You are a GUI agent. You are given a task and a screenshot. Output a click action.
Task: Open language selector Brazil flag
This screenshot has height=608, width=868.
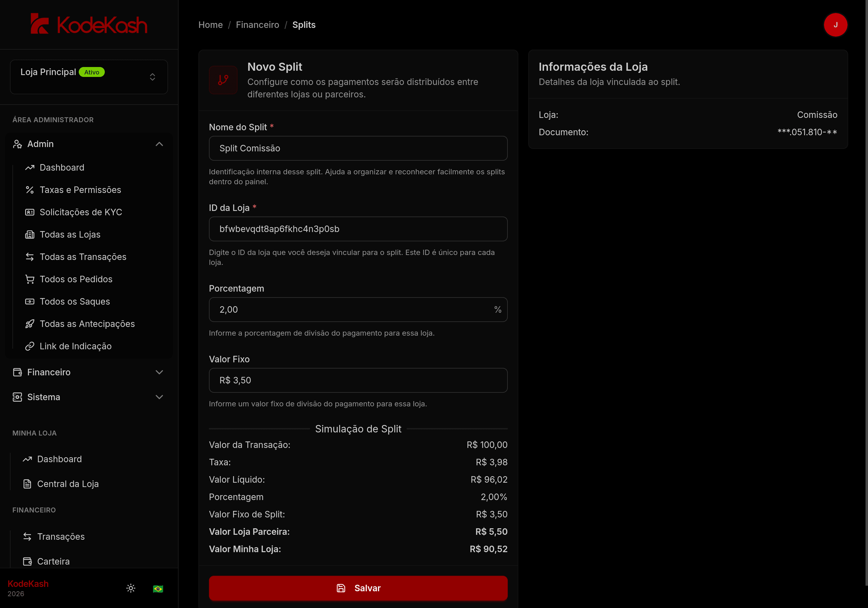(158, 588)
